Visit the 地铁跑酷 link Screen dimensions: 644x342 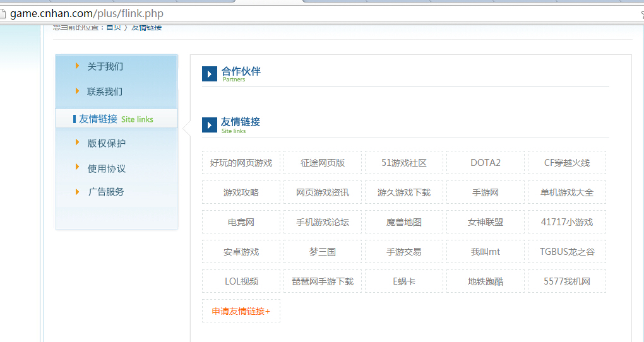point(486,281)
